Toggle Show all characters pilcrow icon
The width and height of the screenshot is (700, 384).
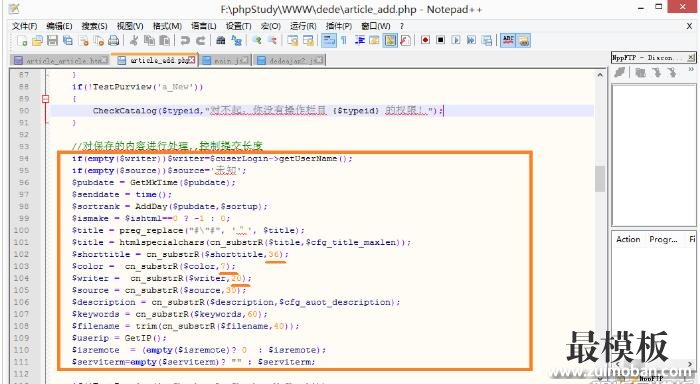coord(344,41)
